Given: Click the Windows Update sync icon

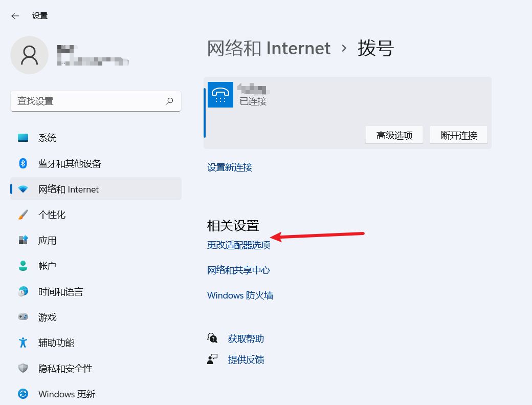Looking at the screenshot, I should (x=23, y=394).
